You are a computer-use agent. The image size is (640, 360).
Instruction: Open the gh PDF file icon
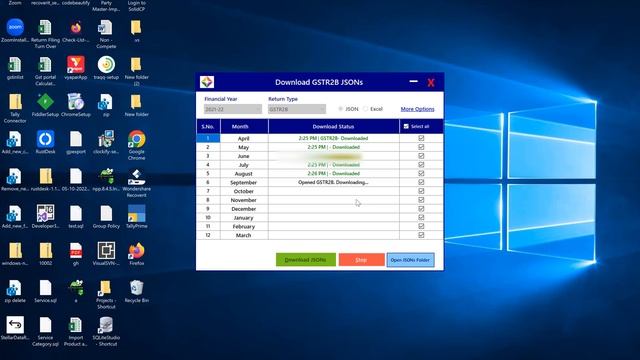(x=76, y=251)
